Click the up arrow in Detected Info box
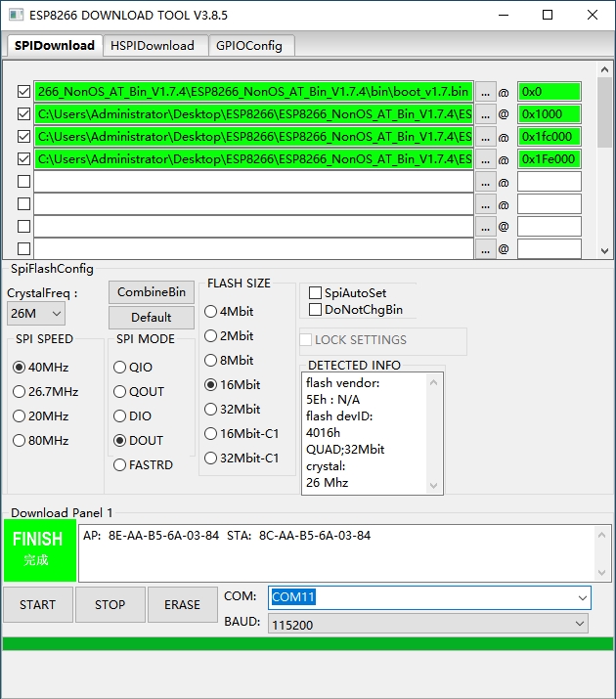The height and width of the screenshot is (699, 616). point(433,382)
